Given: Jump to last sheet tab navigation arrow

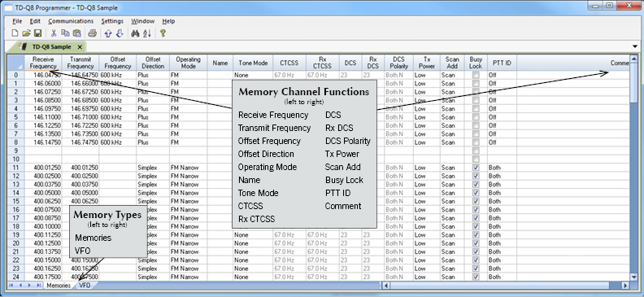Looking at the screenshot, I should (38, 285).
